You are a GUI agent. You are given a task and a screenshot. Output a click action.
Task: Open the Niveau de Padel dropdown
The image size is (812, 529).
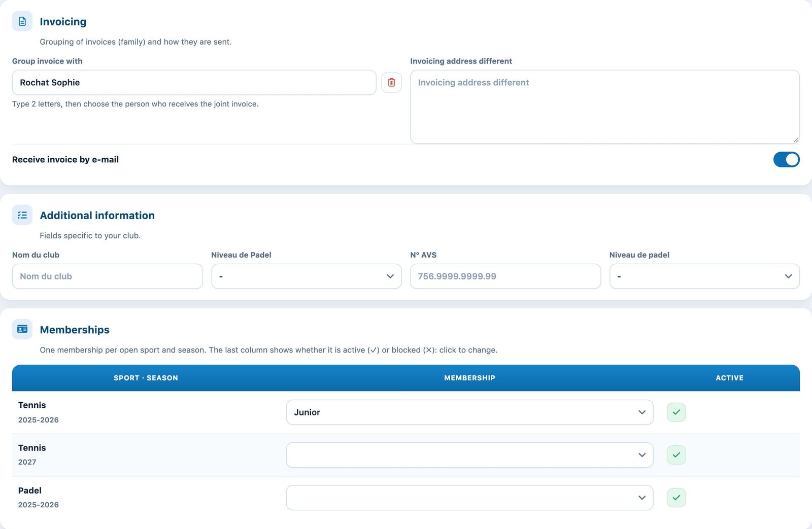click(x=306, y=276)
